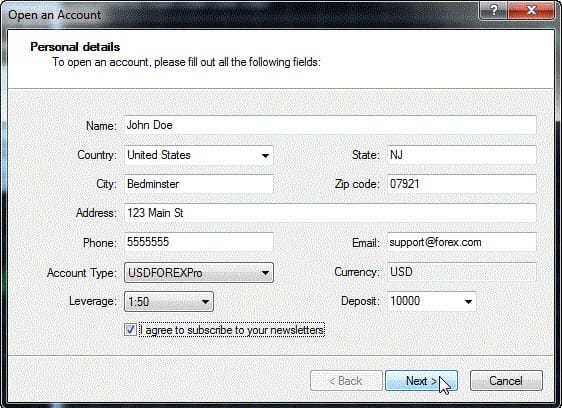Click the Currency field showing USD
The height and width of the screenshot is (408, 562).
(x=462, y=272)
